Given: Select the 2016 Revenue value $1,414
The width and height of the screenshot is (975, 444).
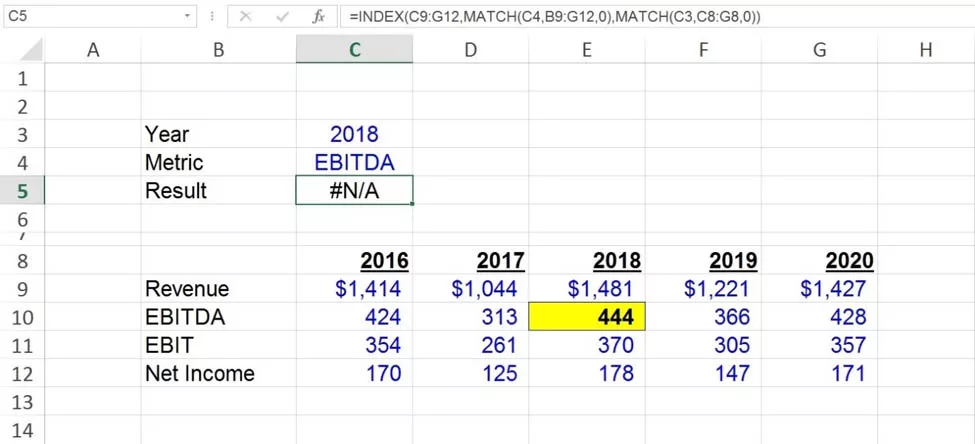Looking at the screenshot, I should point(354,289).
